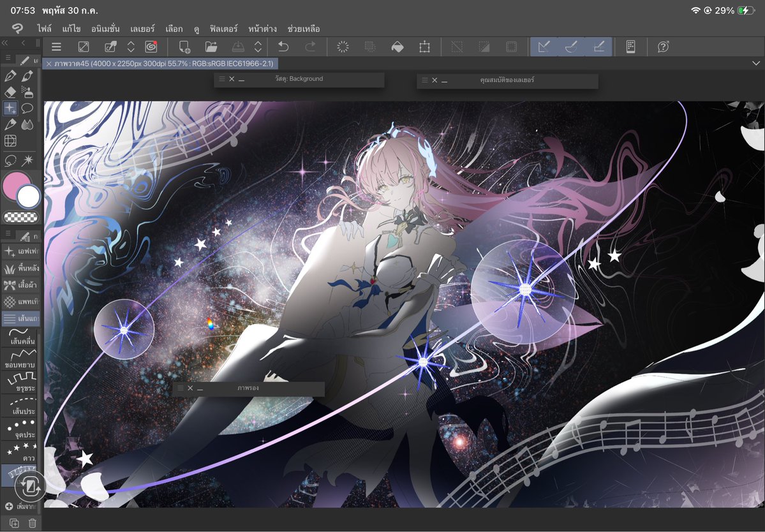Click the Invert selection icon
Image resolution: width=765 pixels, height=532 pixels.
[x=484, y=47]
